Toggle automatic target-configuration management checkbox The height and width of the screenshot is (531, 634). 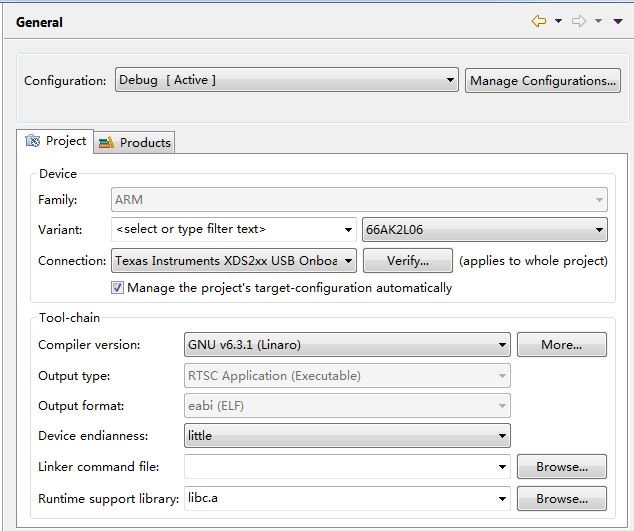pyautogui.click(x=118, y=288)
